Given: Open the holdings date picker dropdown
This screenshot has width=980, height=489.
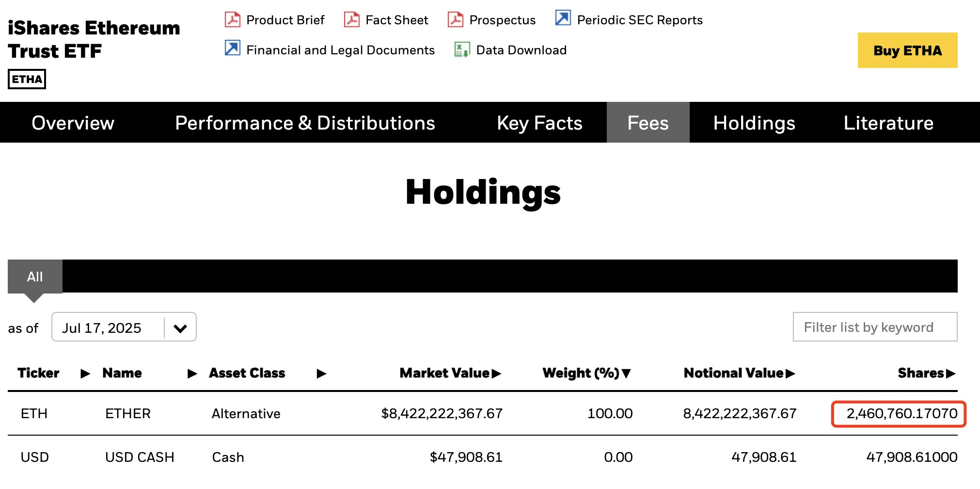Looking at the screenshot, I should coord(180,327).
